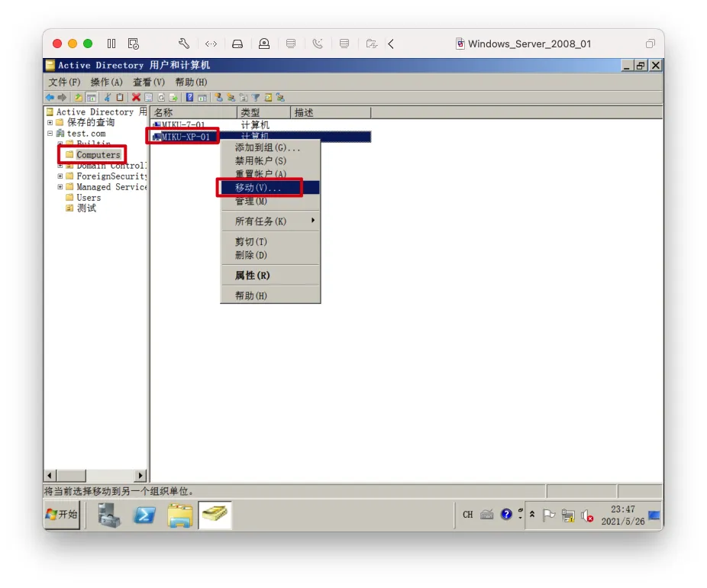Click the Refresh icon in the toolbar

tap(161, 98)
